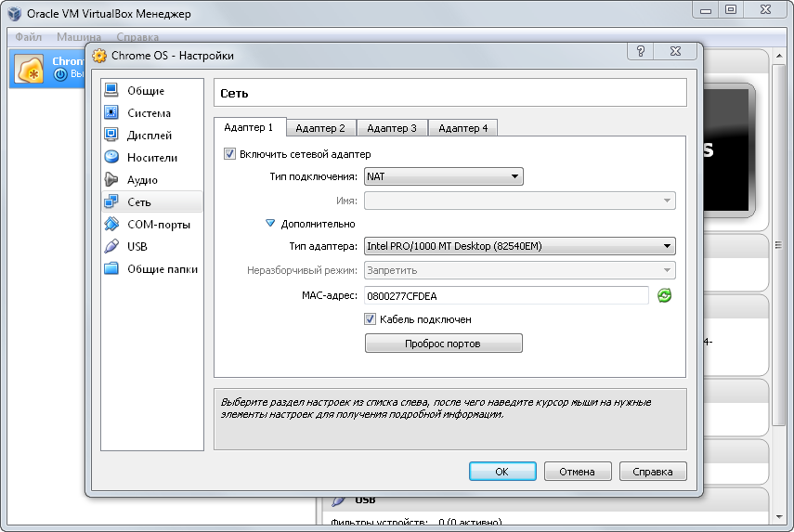
Task: Click the COM-порты label in sidebar
Action: pos(159,225)
